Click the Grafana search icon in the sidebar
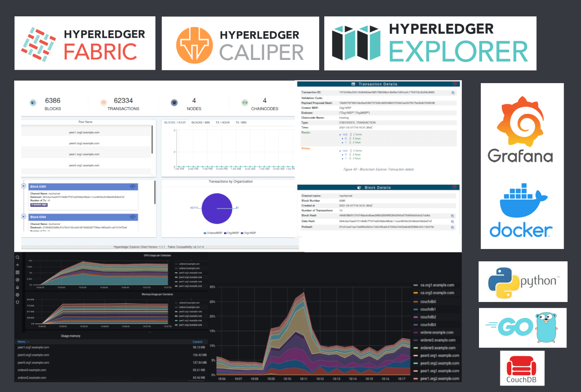Screen dimensions: 581x392 pos(17,257)
